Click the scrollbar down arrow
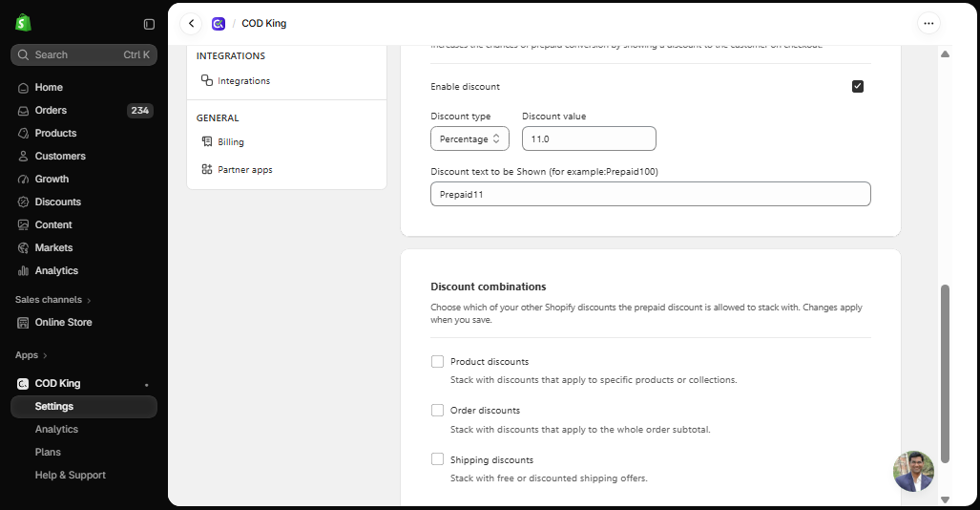Screen dimensions: 980x510 945,499
